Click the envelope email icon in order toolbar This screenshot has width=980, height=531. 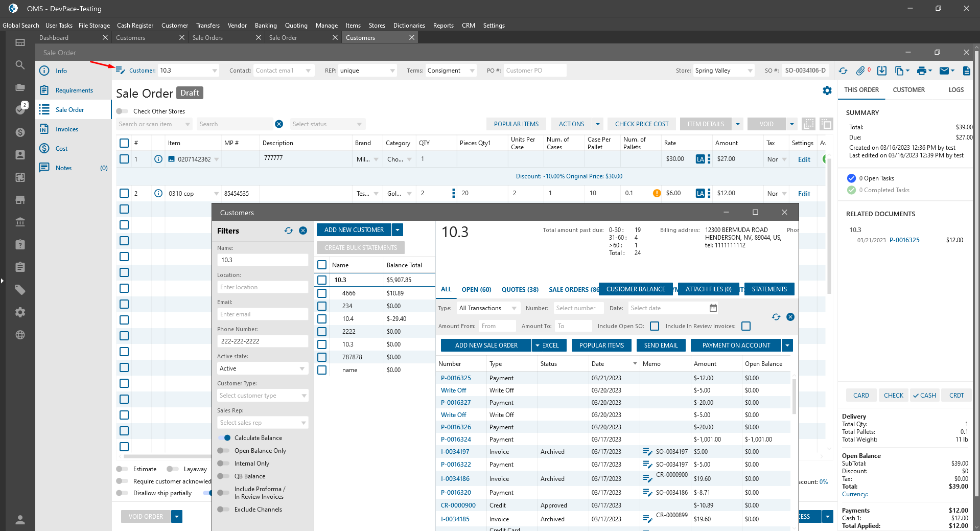(x=944, y=71)
